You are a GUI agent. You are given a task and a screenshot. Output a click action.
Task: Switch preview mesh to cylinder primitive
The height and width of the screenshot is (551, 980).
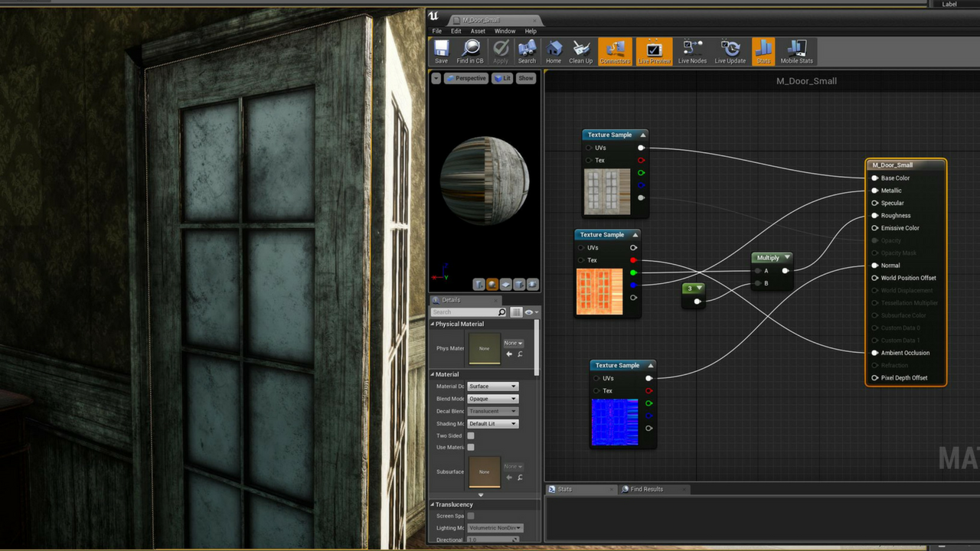tap(479, 285)
